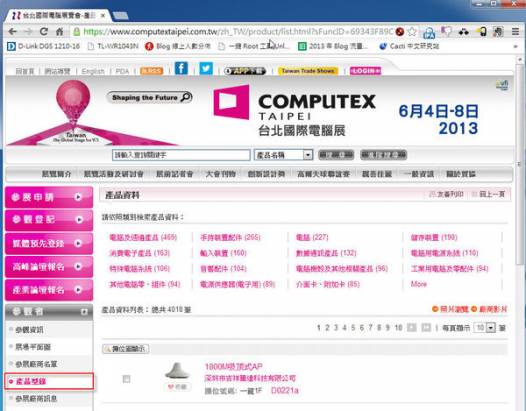Screen dimensions: 526x411
Task: Open Chrome menu hamburger icon
Action: [x=515, y=32]
